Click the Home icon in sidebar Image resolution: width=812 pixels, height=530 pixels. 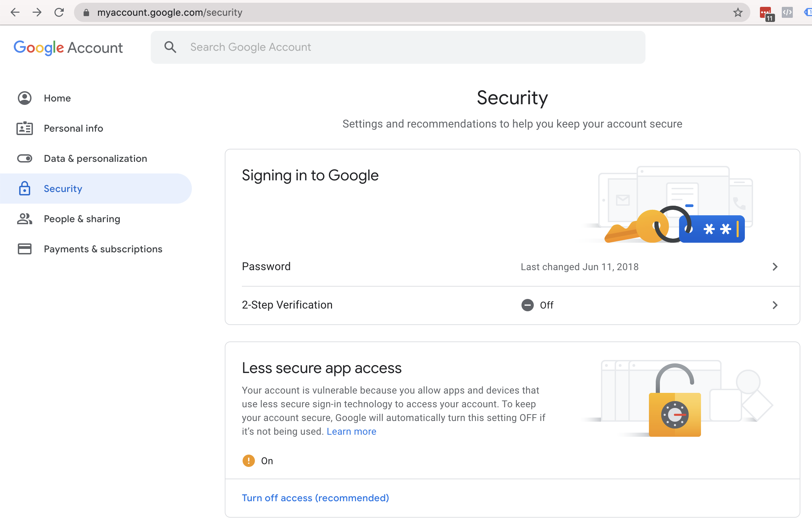tap(25, 98)
